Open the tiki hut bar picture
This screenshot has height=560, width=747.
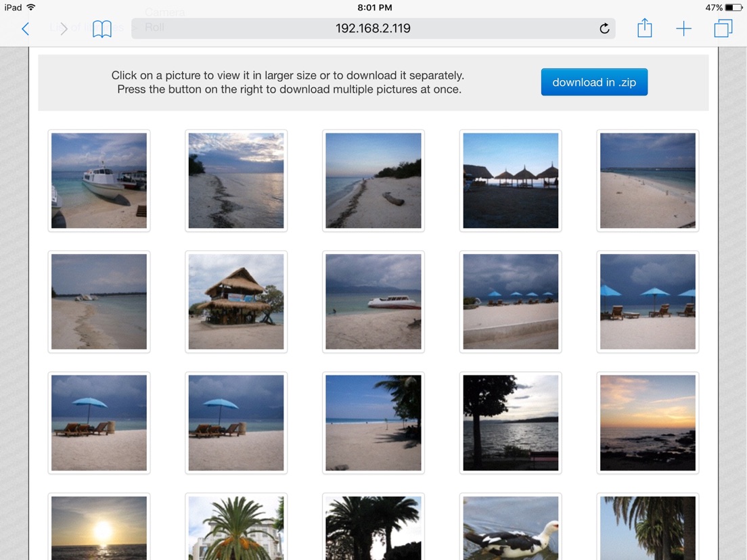coord(236,302)
